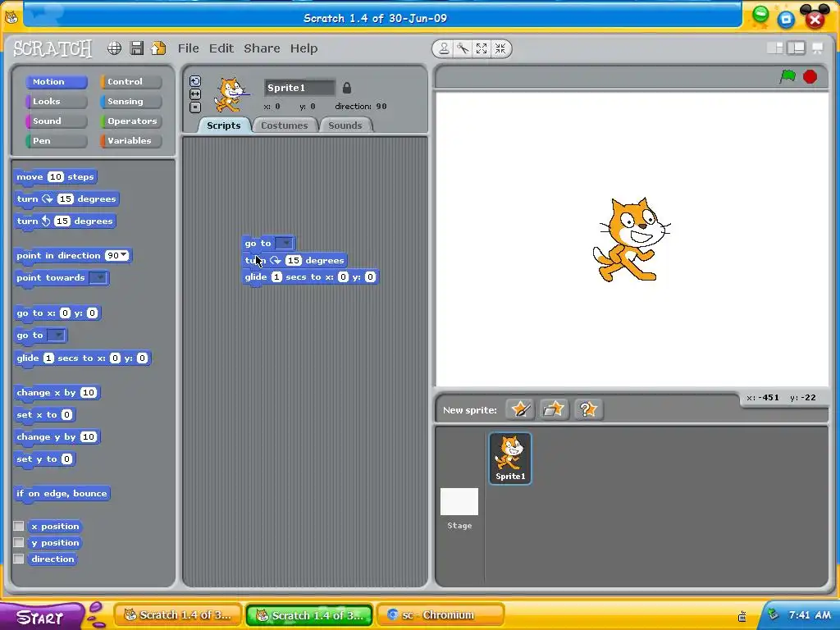Click the green flag to start
This screenshot has width=840, height=630.
click(787, 76)
